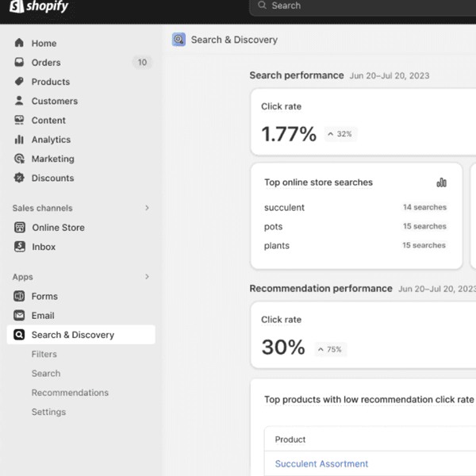Screen dimensions: 476x476
Task: Click the Apps heading
Action: 23,277
